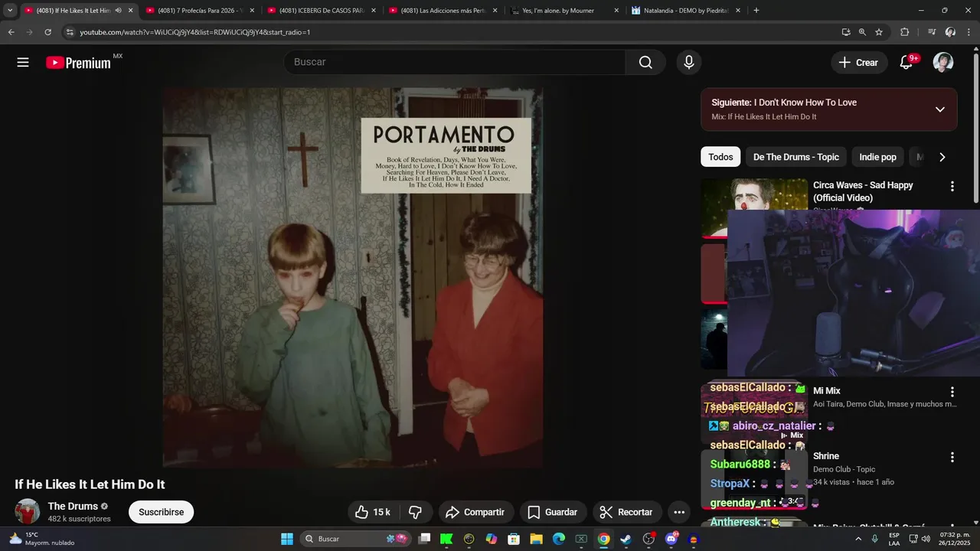Click the Buscar YouTube search field
The width and height of the screenshot is (980, 551).
455,63
